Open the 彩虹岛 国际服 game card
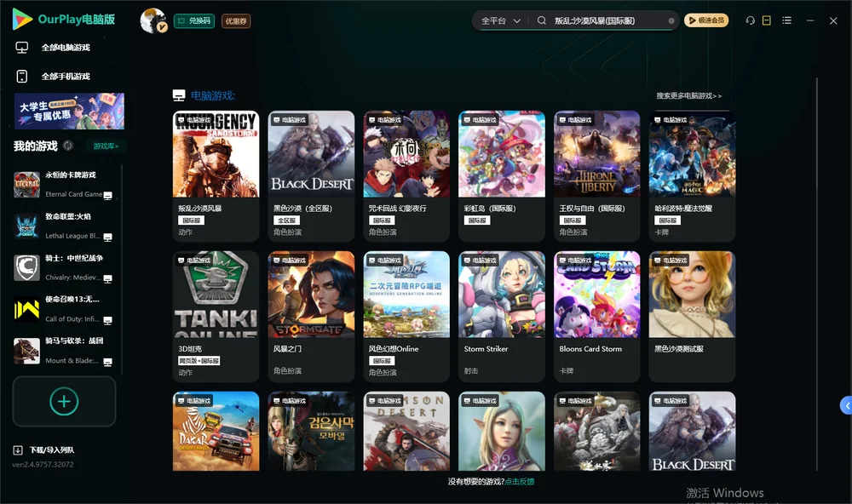This screenshot has height=504, width=852. (502, 176)
